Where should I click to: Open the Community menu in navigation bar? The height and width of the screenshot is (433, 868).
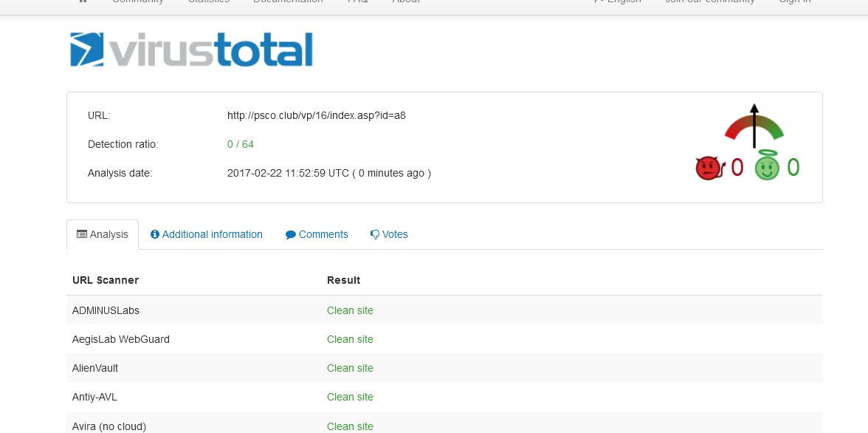pos(138,2)
